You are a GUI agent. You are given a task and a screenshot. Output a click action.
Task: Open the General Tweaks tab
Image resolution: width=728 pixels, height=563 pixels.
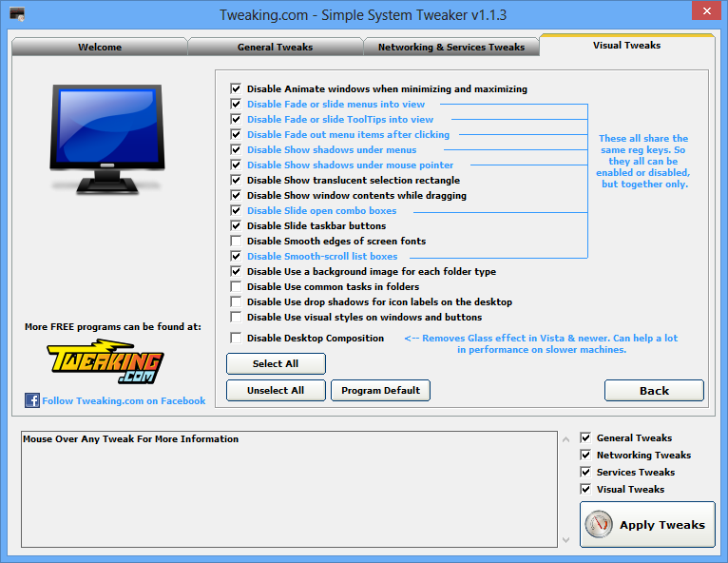[x=276, y=47]
